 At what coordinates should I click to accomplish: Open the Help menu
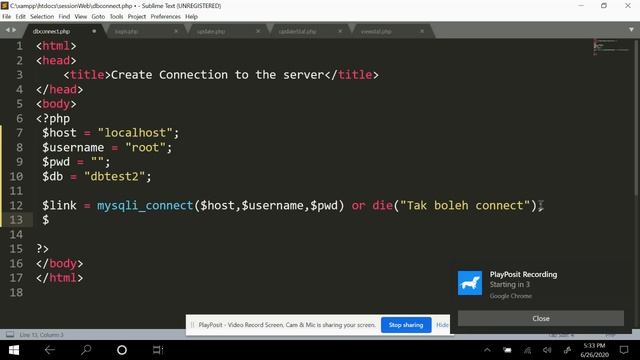191,17
